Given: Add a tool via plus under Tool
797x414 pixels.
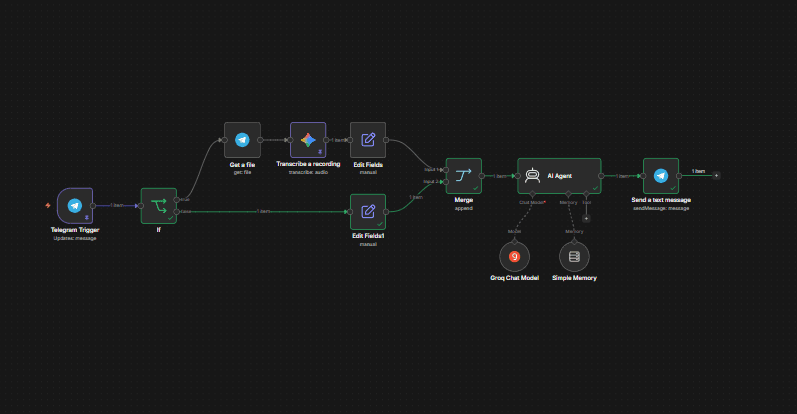Looking at the screenshot, I should (x=586, y=218).
